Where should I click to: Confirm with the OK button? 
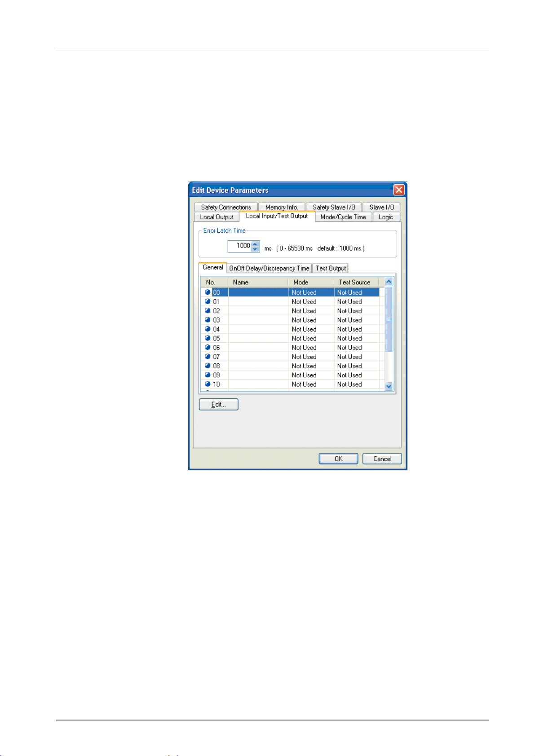[338, 459]
